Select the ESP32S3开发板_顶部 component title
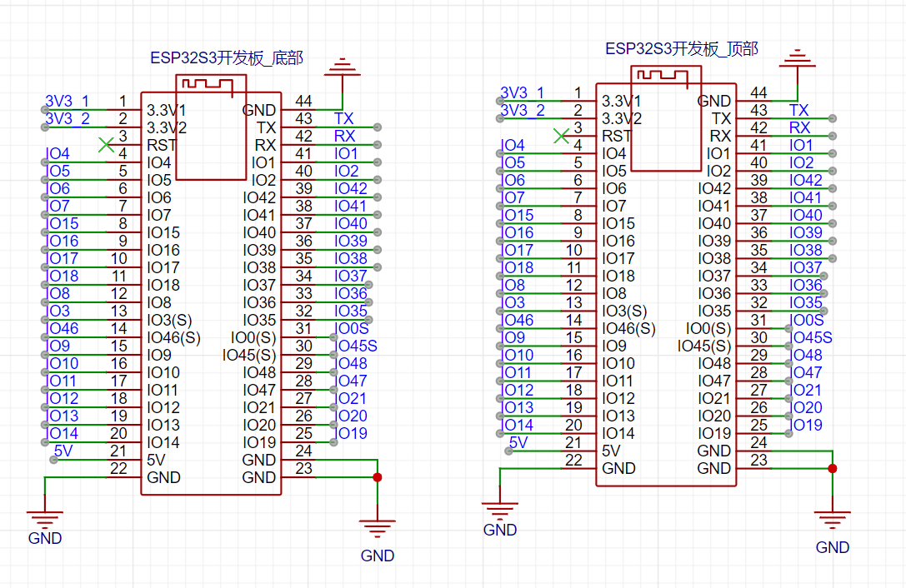This screenshot has height=588, width=906. point(681,48)
